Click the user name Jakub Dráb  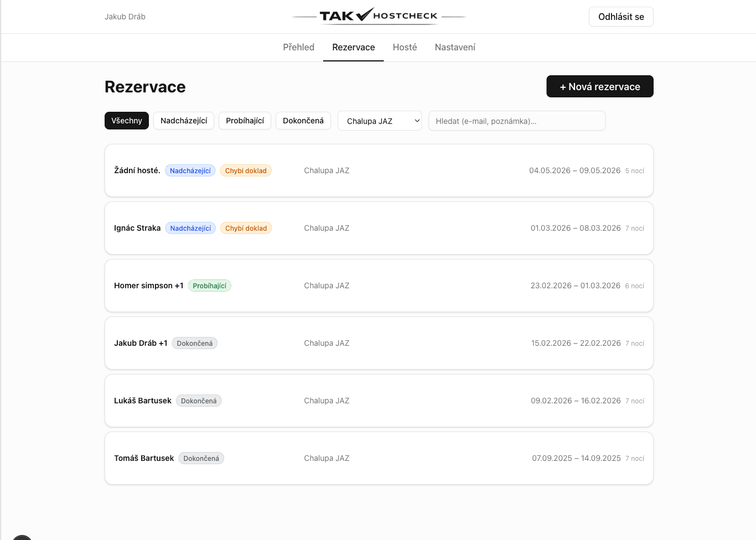pyautogui.click(x=125, y=17)
